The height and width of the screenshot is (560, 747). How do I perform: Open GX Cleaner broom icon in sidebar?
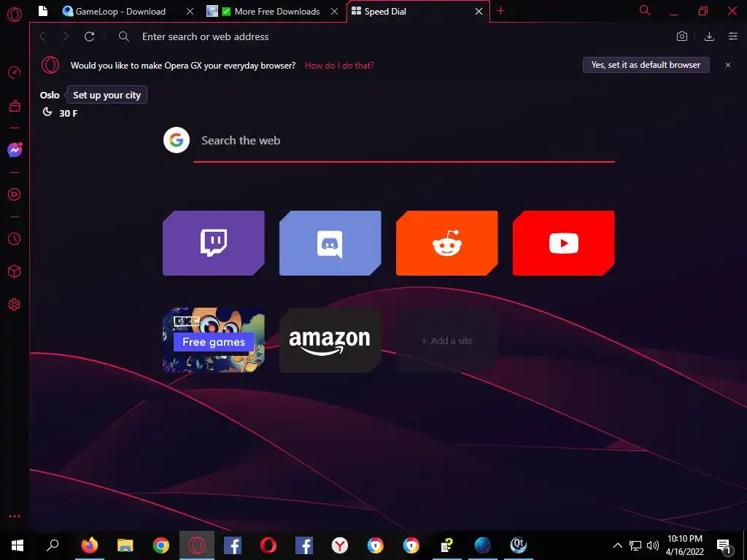pyautogui.click(x=15, y=106)
